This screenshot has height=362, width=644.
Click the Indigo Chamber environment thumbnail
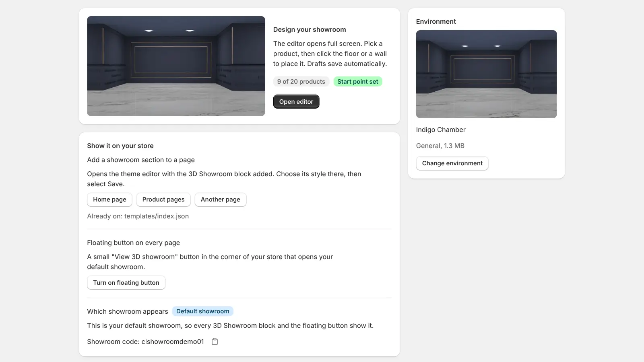click(486, 74)
